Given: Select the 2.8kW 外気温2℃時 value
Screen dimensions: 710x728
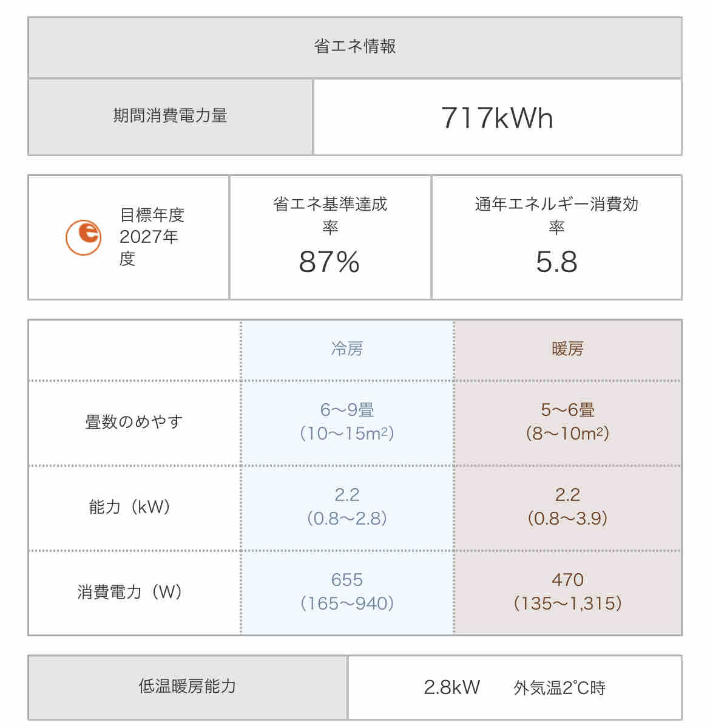Looking at the screenshot, I should click(515, 687).
